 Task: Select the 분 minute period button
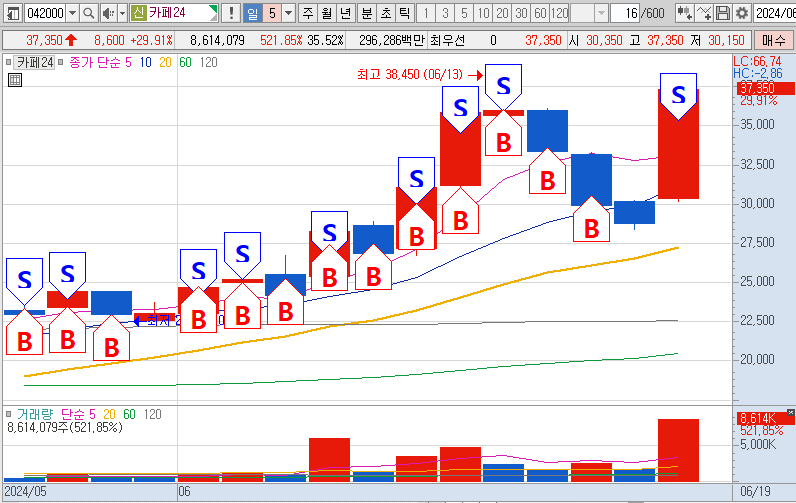pos(367,13)
